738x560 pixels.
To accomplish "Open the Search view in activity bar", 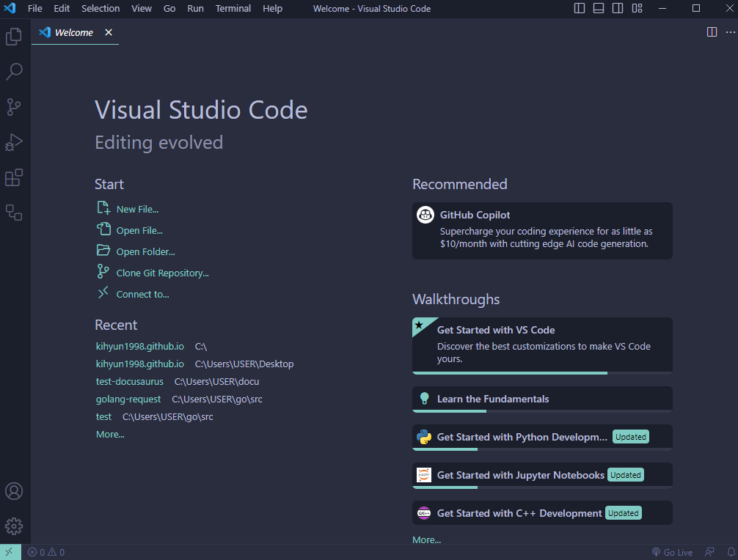I will click(14, 72).
